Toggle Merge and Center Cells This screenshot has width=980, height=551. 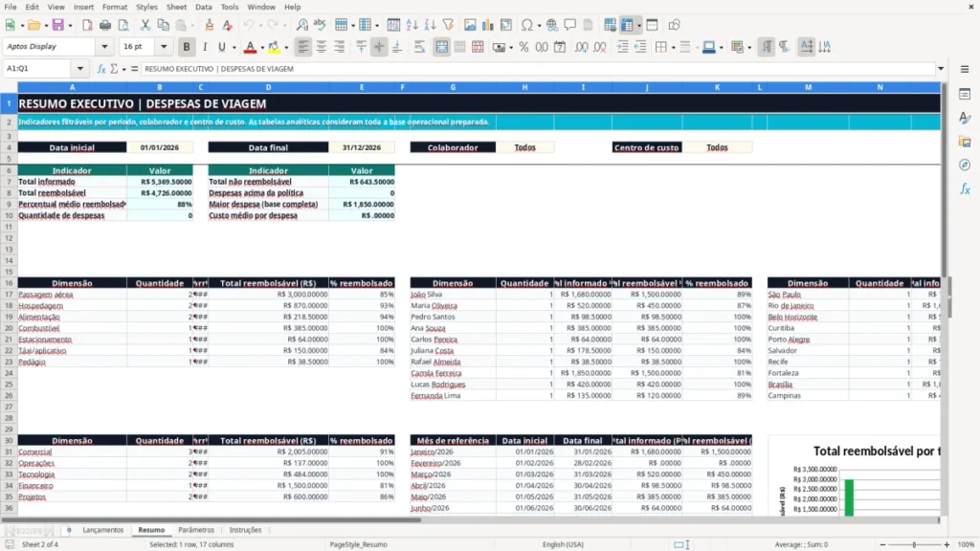(442, 47)
